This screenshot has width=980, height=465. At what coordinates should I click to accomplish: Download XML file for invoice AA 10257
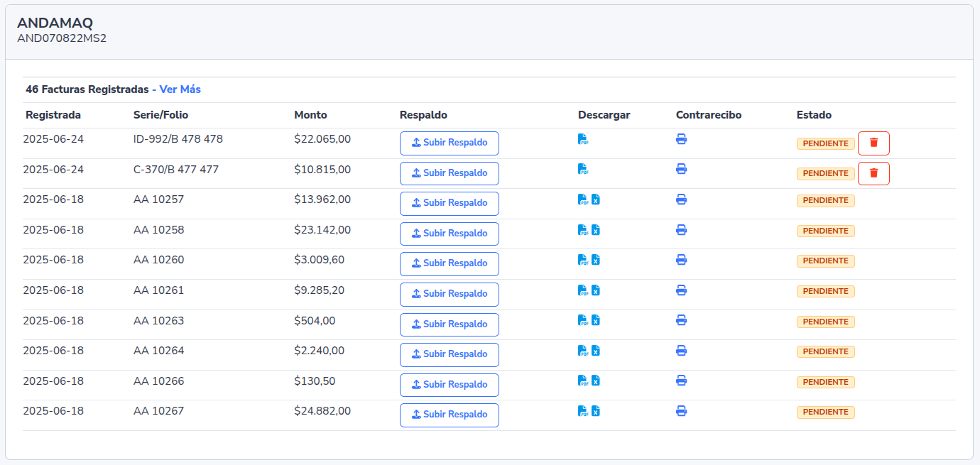[596, 199]
